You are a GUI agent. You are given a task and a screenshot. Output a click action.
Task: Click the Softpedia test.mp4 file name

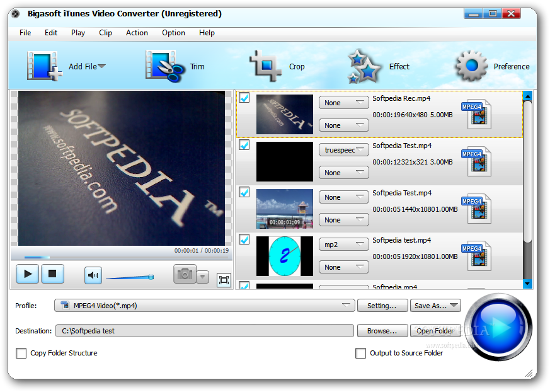(x=401, y=240)
